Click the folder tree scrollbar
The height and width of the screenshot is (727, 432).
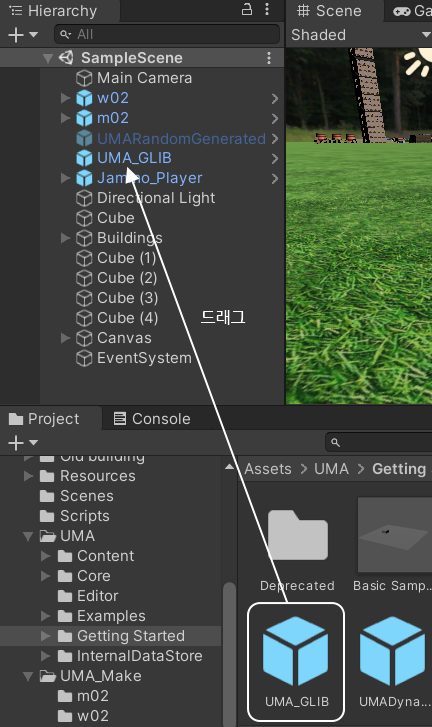click(229, 654)
